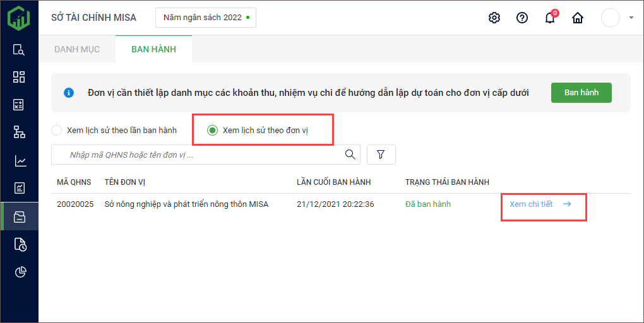Open the calculator sidebar icon
644x323 pixels.
(19, 105)
